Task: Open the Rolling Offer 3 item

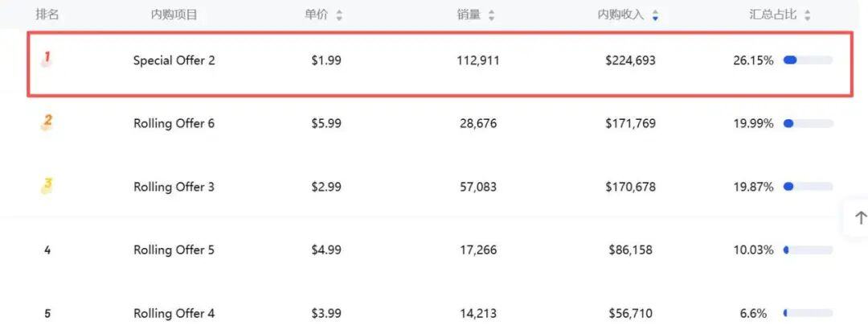Action: [174, 187]
